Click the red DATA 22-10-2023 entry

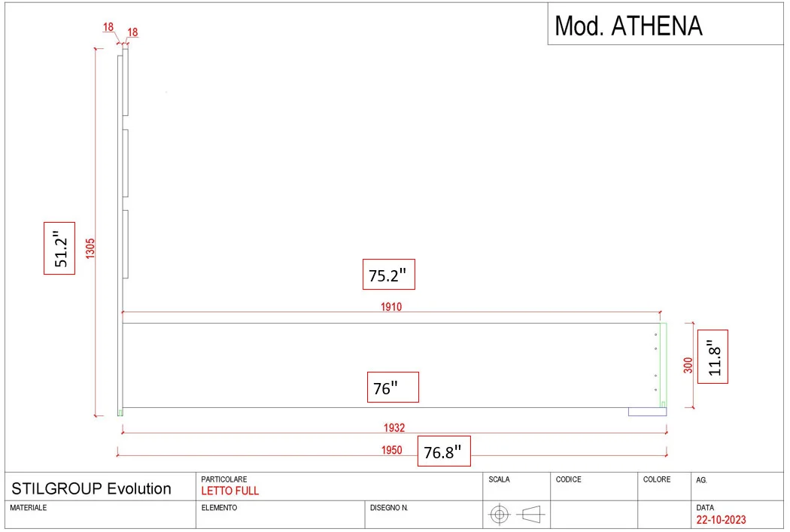pyautogui.click(x=722, y=519)
